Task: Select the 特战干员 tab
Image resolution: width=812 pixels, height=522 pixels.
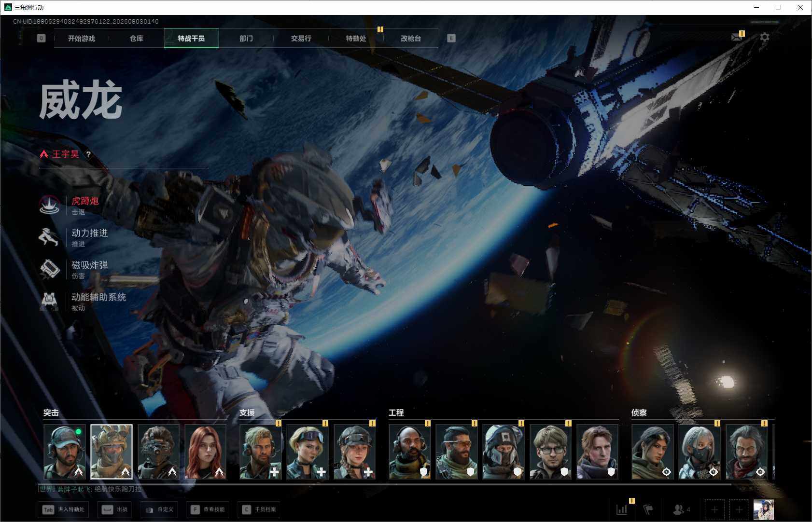Action: click(x=191, y=39)
